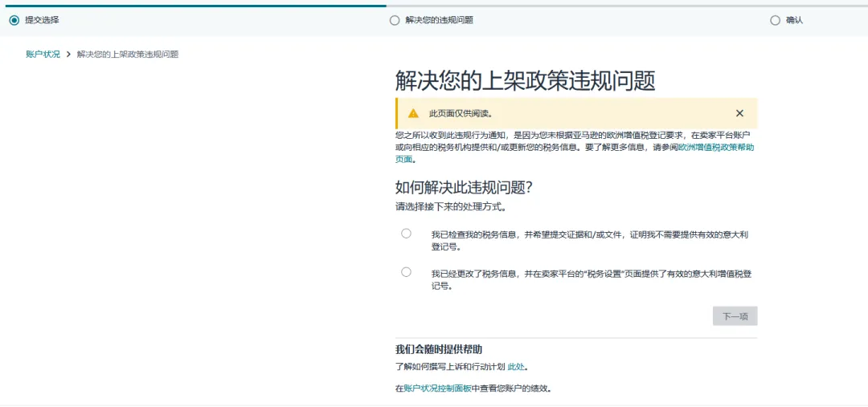Click the 请选择接下来的处理方式。 text
Viewport: 868px width, 407px height.
coord(451,208)
